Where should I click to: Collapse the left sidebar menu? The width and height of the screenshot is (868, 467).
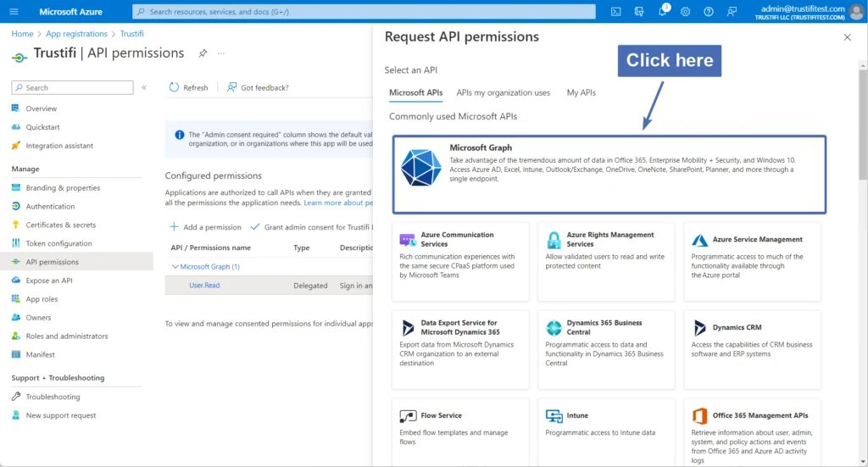pos(144,87)
